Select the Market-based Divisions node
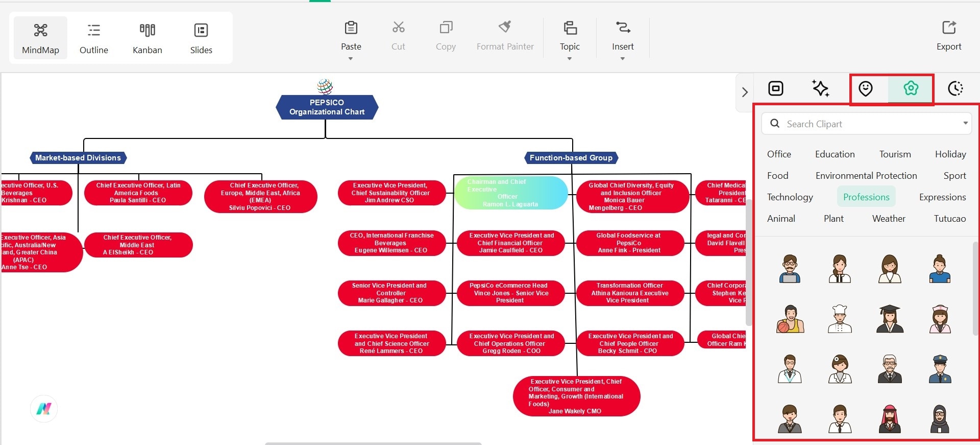Image resolution: width=980 pixels, height=445 pixels. 78,158
